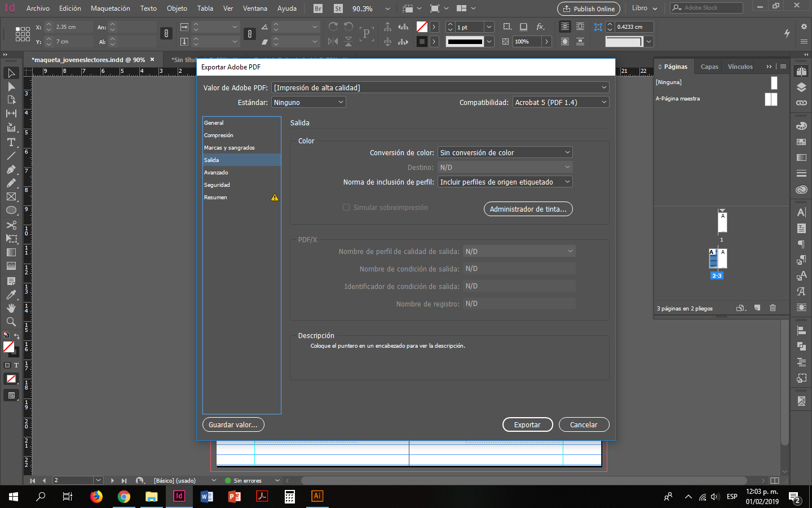Select the Seguridad category
This screenshot has height=508, width=812.
[x=241, y=185]
